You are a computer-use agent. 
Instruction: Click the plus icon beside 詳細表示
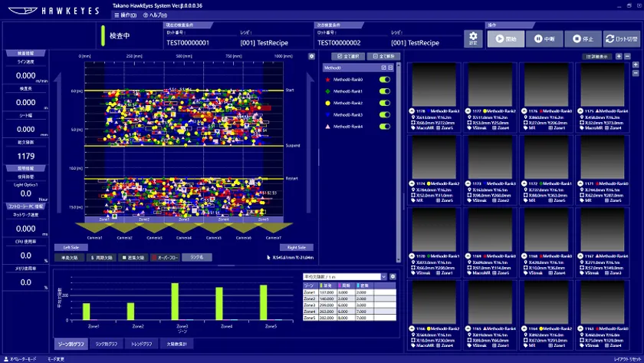click(x=619, y=56)
